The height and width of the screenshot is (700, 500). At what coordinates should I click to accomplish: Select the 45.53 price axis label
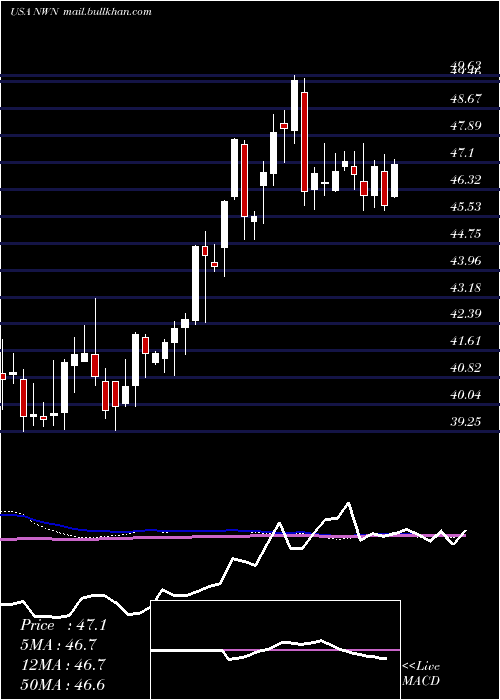466,207
